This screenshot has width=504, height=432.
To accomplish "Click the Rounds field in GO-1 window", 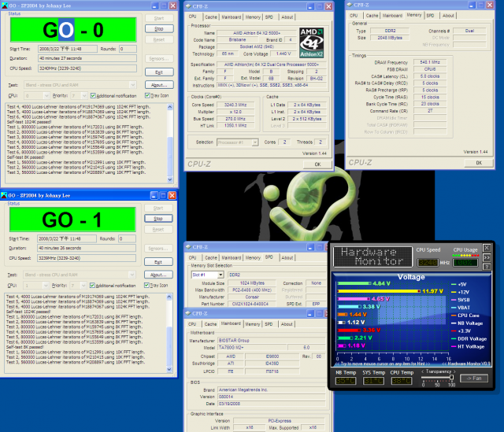I will point(127,238).
